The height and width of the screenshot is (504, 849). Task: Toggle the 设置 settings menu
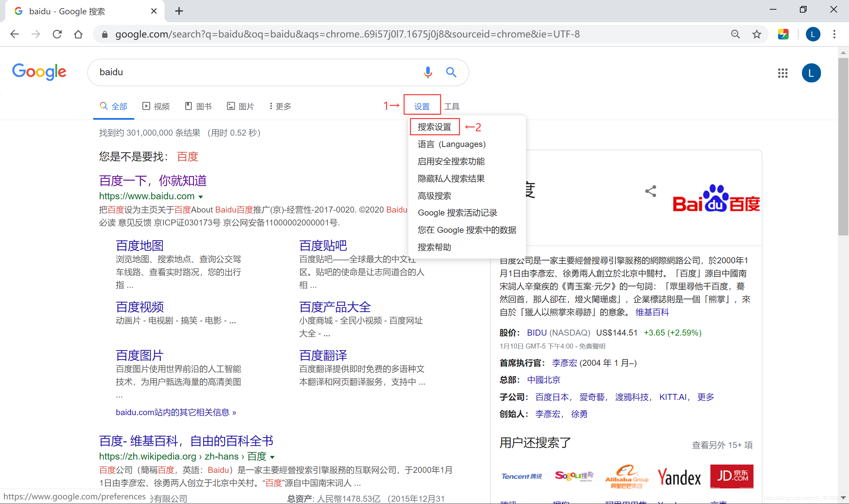pos(422,106)
